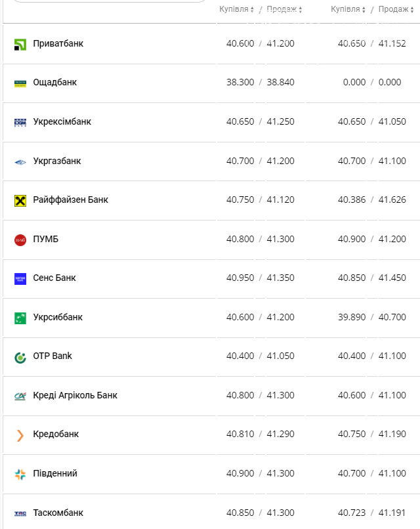Click the OTP Bank logo icon

pos(20,356)
